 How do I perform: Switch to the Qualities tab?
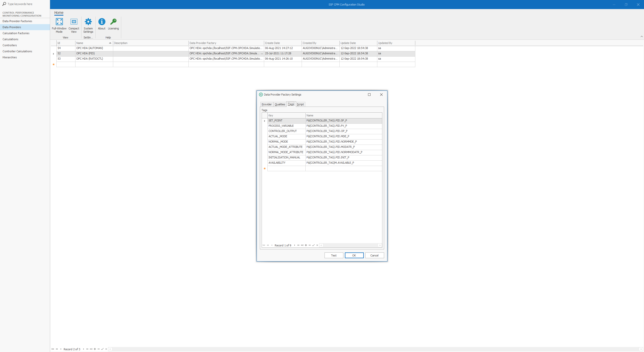click(280, 104)
